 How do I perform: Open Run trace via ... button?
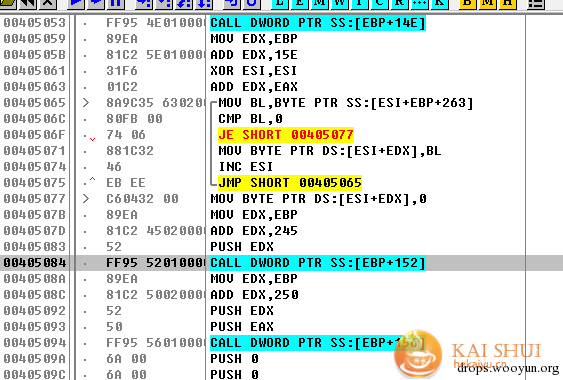[419, 4]
